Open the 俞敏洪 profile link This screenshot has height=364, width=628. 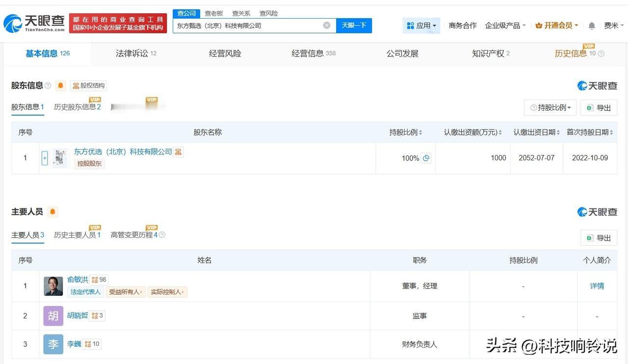click(x=78, y=280)
